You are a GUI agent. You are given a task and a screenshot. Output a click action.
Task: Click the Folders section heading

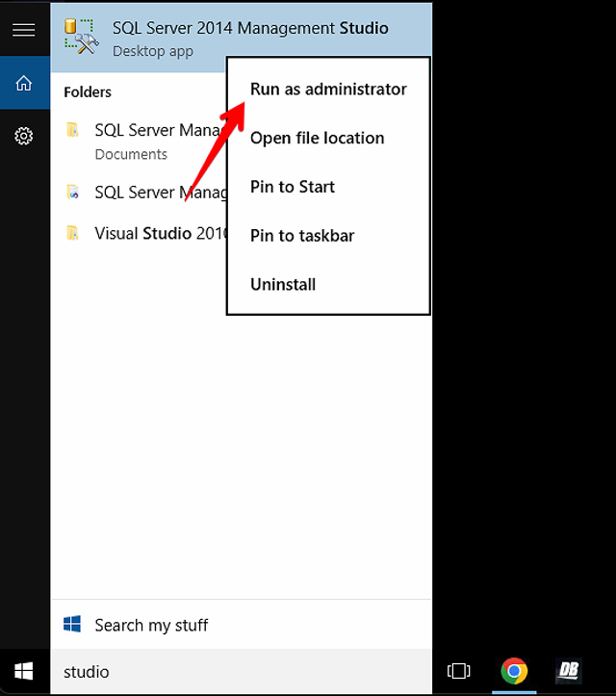(88, 91)
